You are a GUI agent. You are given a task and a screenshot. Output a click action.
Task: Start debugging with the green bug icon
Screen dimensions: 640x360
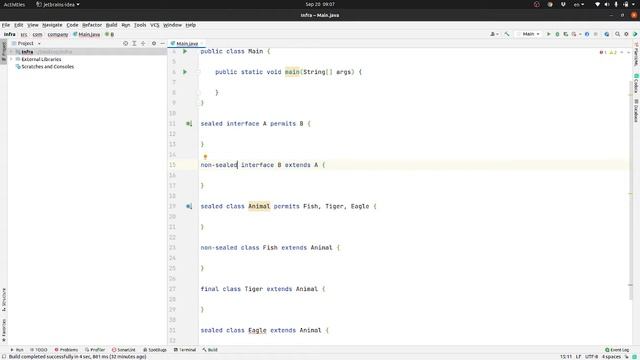point(557,34)
